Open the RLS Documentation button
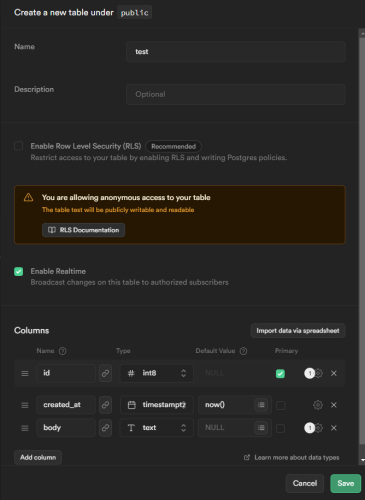 click(x=83, y=230)
